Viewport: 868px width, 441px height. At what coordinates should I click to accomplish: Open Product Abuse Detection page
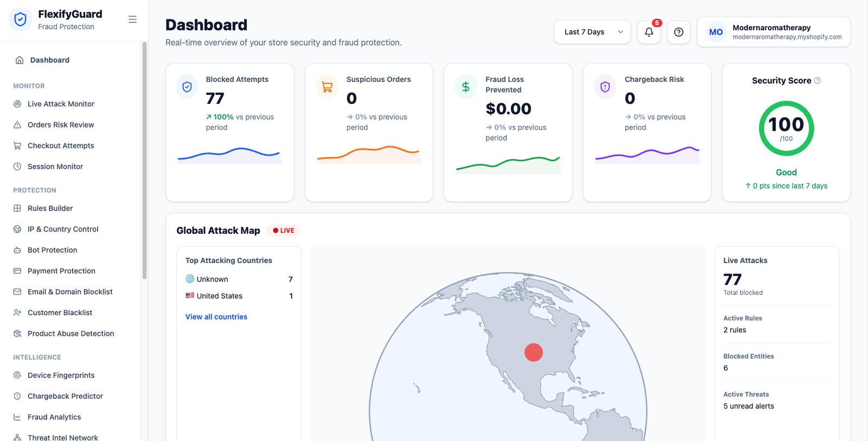(71, 334)
